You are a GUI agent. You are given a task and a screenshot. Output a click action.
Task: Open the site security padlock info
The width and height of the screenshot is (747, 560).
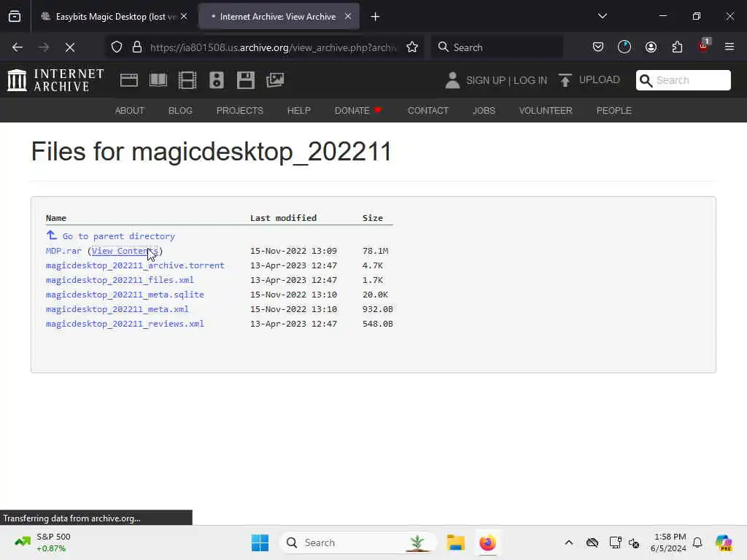coord(137,47)
